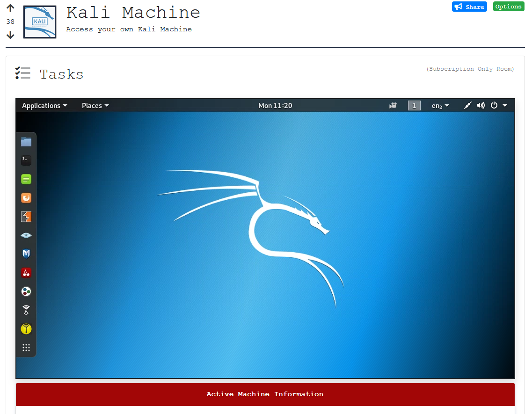This screenshot has width=532, height=414.
Task: Click the screen recorder icon in top bar
Action: pos(393,106)
